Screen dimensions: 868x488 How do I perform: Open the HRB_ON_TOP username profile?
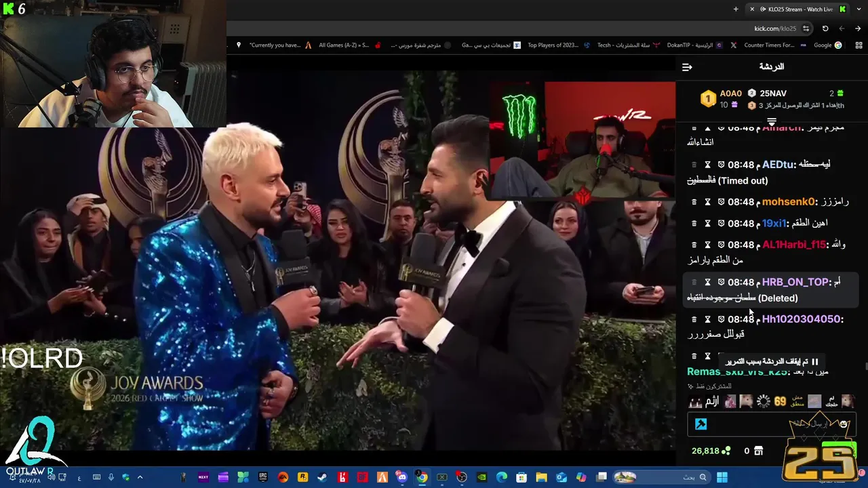pyautogui.click(x=795, y=282)
